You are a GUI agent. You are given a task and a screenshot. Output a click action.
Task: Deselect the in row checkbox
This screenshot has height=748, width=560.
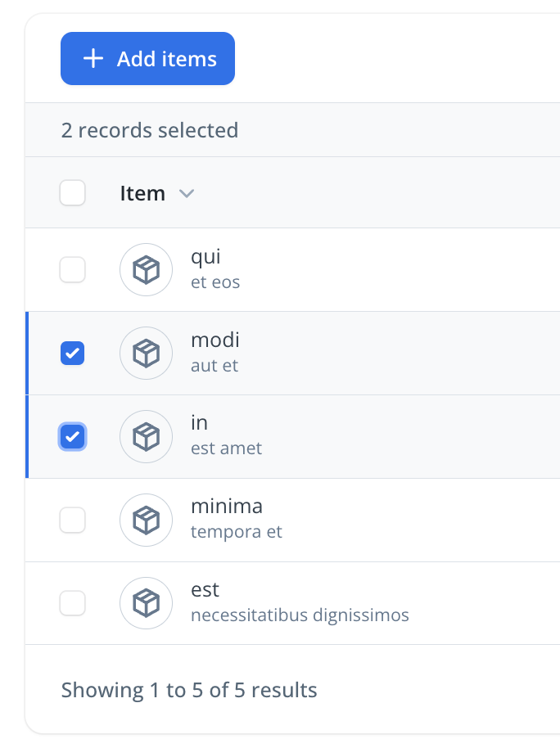(x=73, y=436)
